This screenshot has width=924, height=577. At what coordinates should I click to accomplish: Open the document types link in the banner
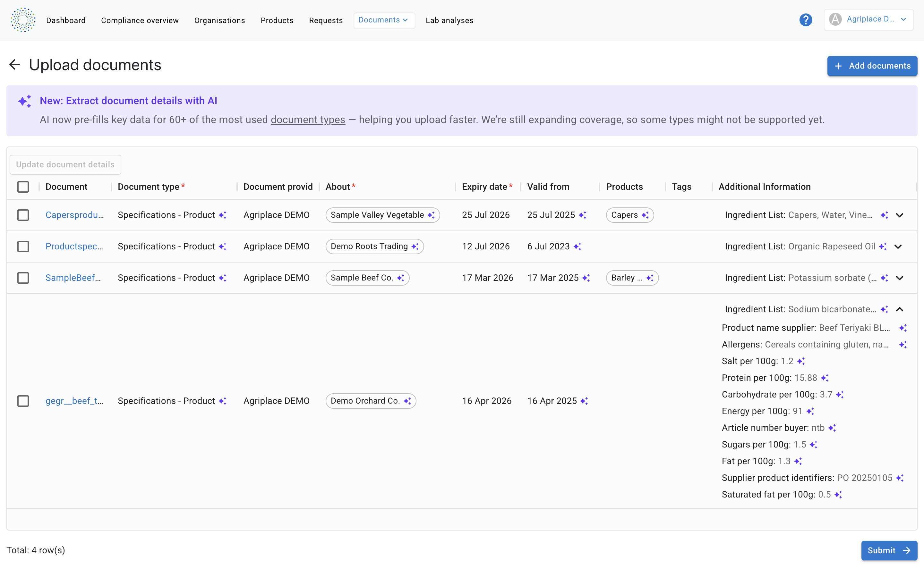[x=308, y=120]
